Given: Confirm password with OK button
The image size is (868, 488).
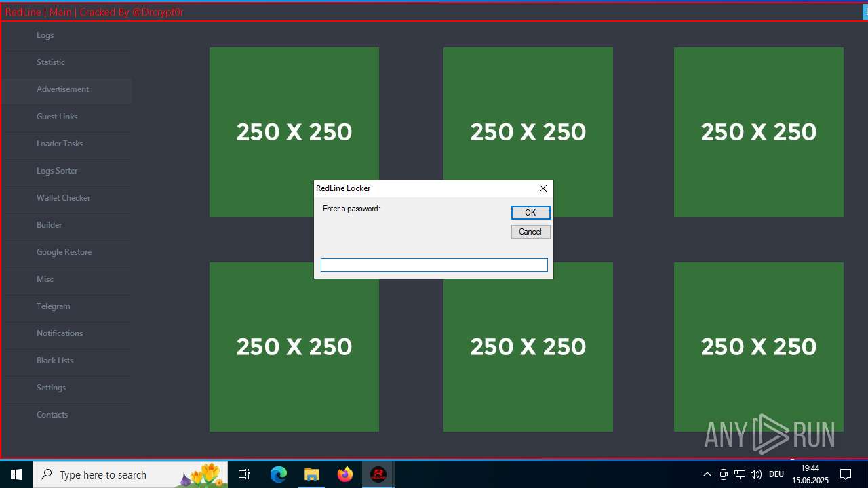Looking at the screenshot, I should pos(530,213).
